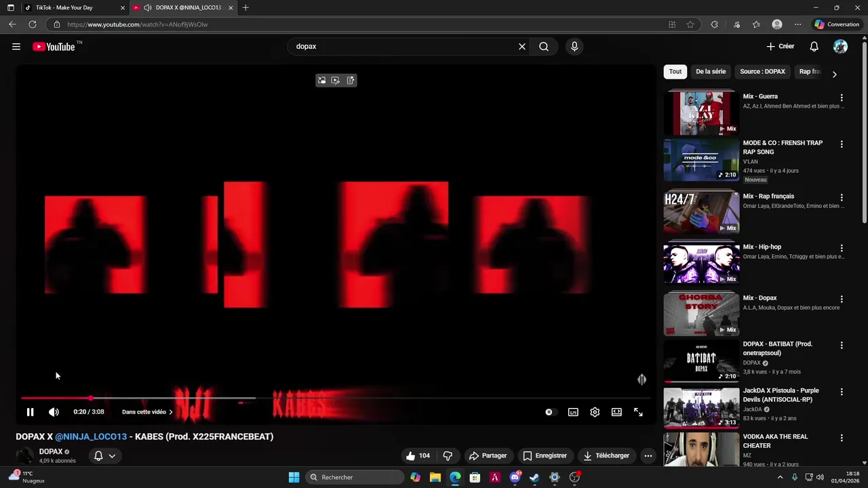Open options for MODE & CO video
The height and width of the screenshot is (488, 868).
[x=842, y=144]
